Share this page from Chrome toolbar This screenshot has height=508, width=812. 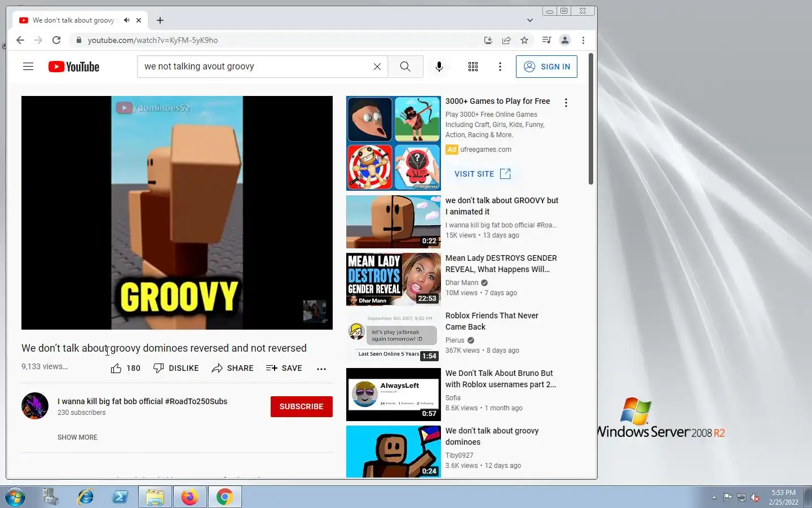pyautogui.click(x=506, y=40)
